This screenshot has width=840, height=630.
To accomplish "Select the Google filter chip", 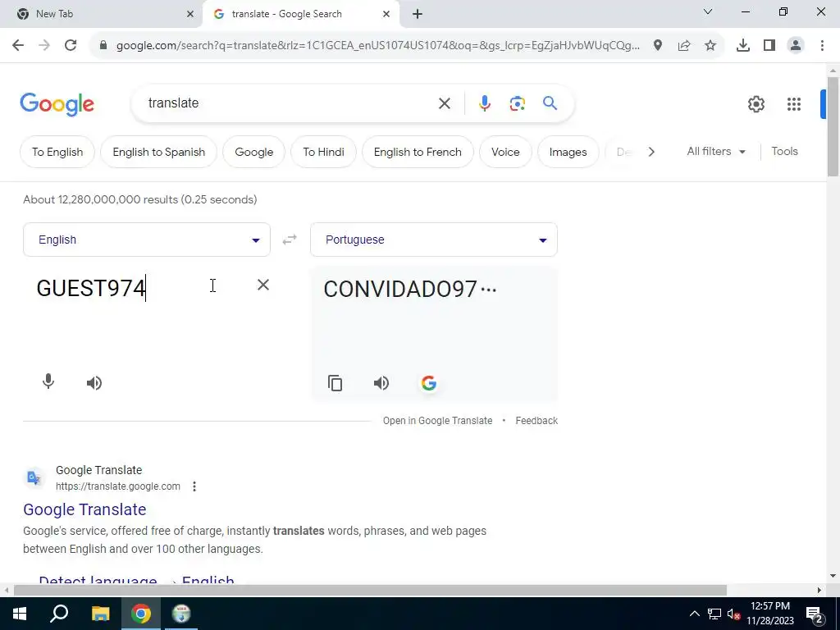I will pyautogui.click(x=254, y=152).
